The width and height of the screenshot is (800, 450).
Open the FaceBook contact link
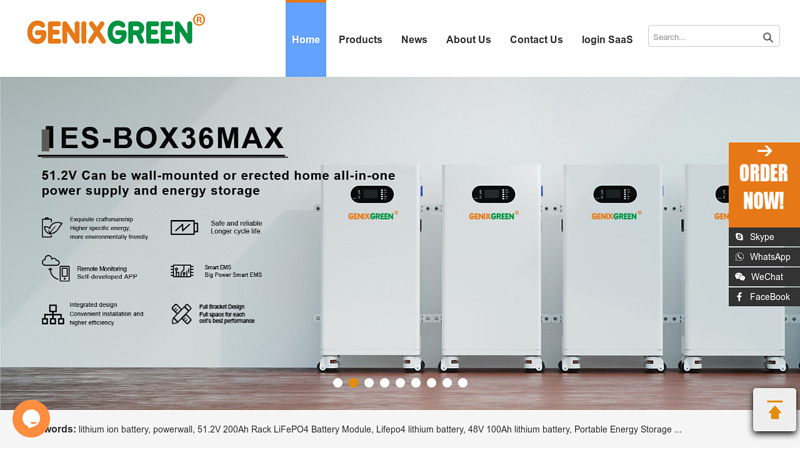[x=764, y=296]
